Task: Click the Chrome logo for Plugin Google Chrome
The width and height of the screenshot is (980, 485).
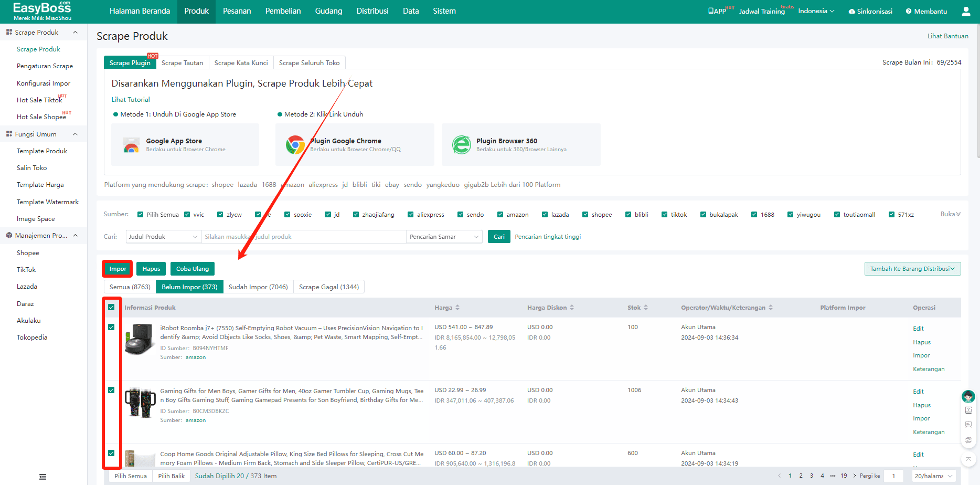Action: click(295, 145)
